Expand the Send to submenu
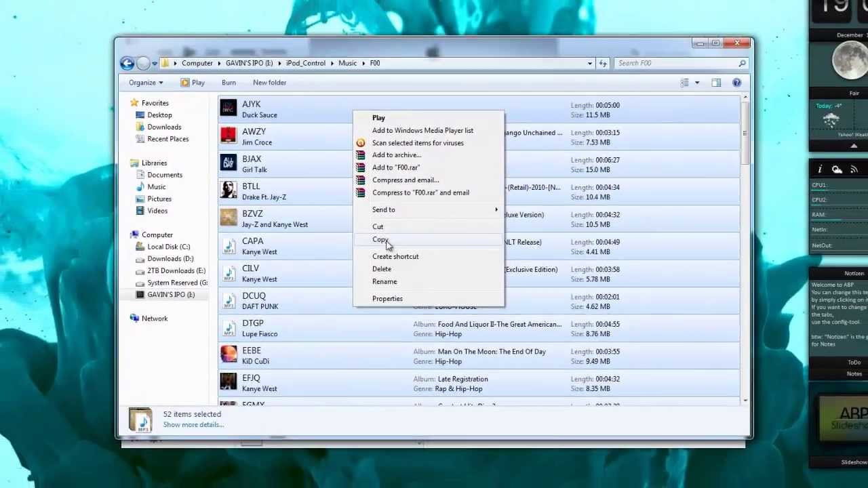Viewport: 868px width, 488px height. pyautogui.click(x=429, y=209)
